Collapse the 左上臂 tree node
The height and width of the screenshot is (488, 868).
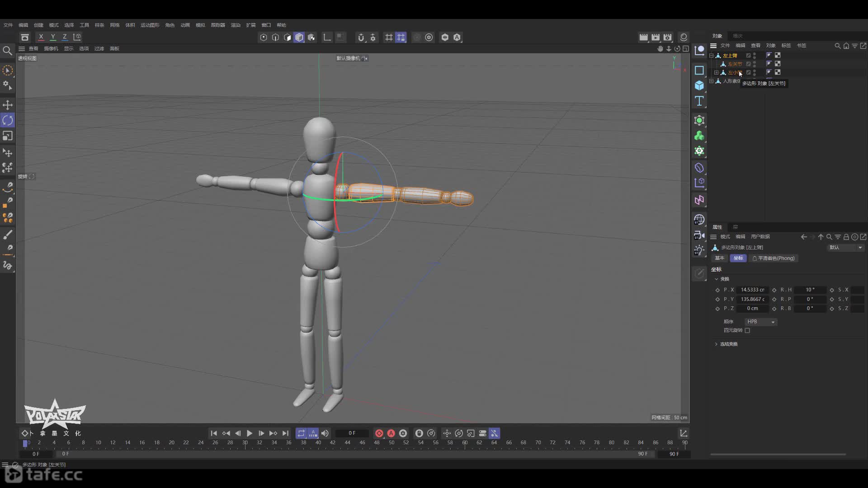coord(711,56)
